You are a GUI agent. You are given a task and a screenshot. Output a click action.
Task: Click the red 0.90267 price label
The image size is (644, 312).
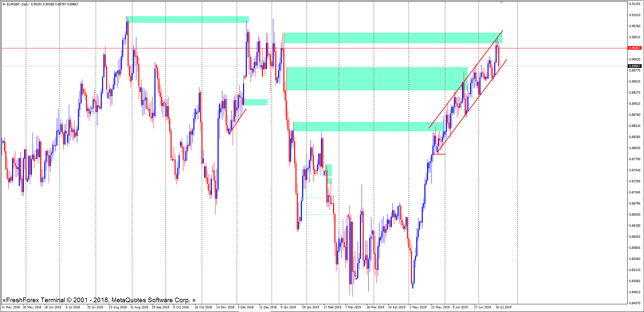634,48
